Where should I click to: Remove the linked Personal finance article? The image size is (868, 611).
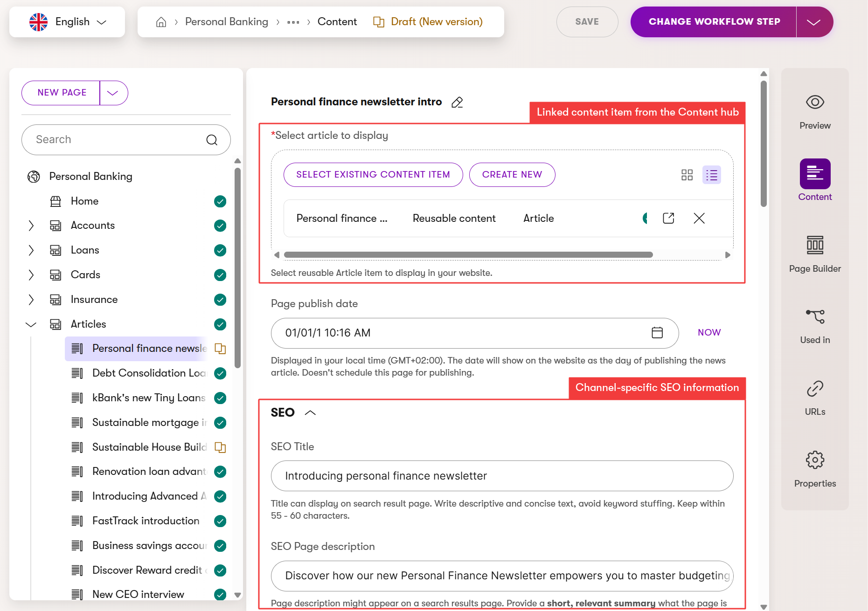[699, 218]
